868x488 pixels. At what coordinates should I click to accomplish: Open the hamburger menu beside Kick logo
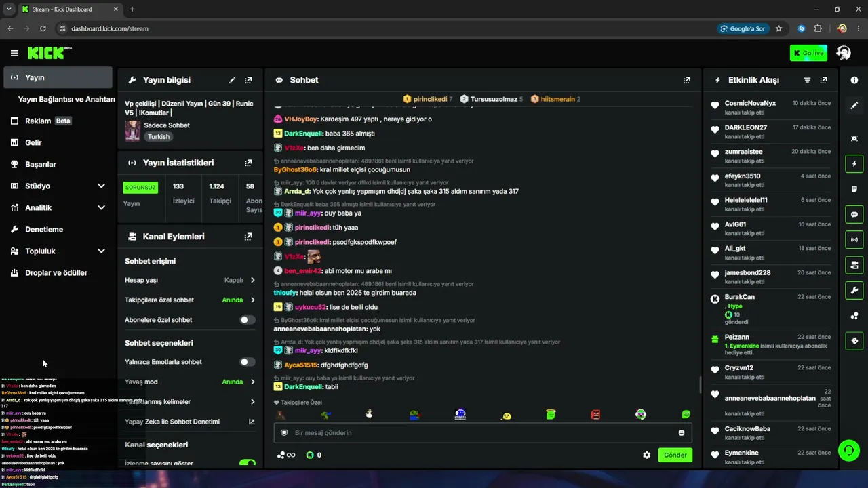[x=14, y=53]
